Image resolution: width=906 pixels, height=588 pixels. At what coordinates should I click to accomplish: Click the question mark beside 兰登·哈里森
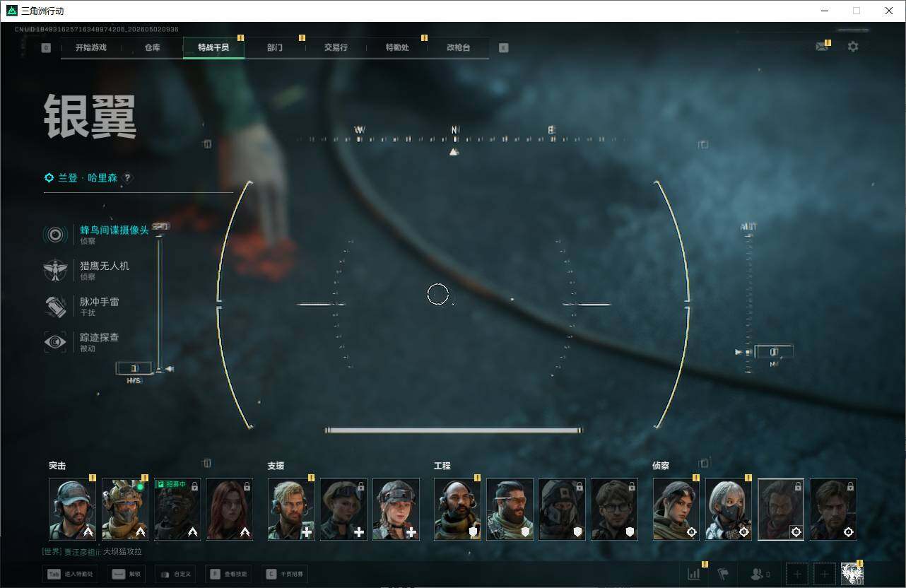pos(127,178)
